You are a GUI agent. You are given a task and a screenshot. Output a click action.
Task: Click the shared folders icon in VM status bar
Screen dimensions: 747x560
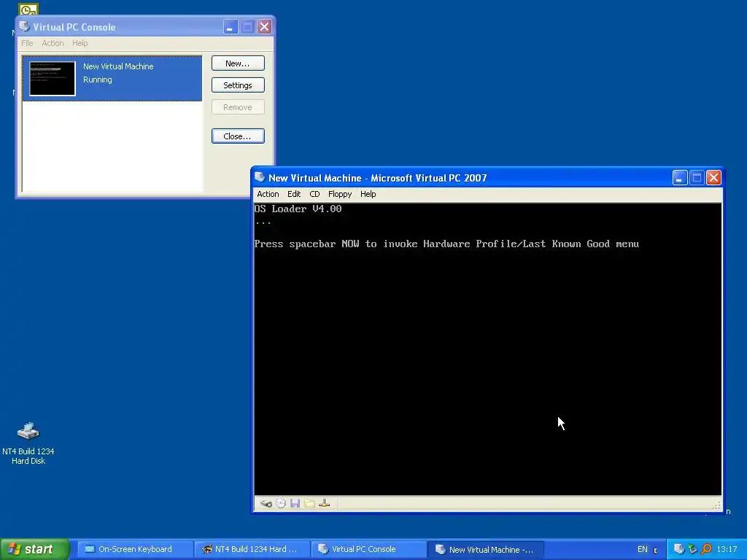click(309, 503)
